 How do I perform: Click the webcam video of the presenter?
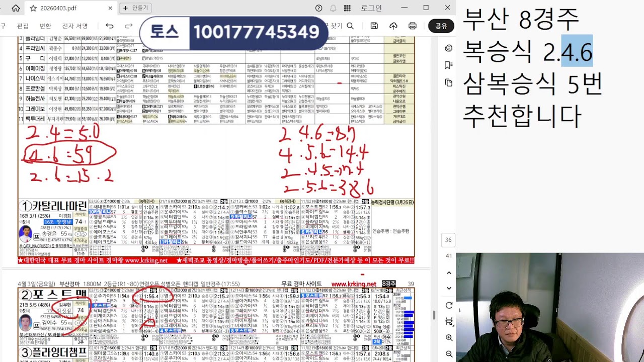(x=550, y=307)
